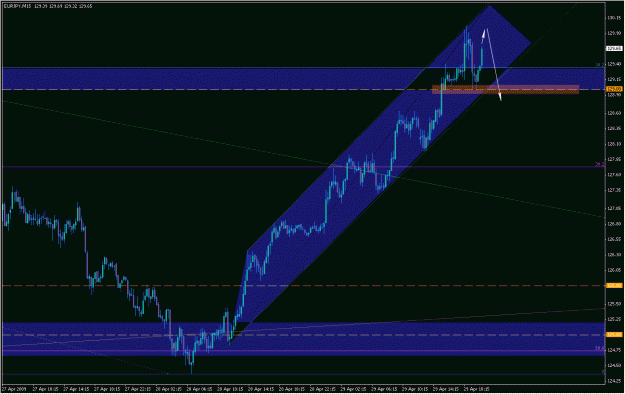625x394 pixels.
Task: Click the orange 125.00 price level tag
Action: click(x=614, y=335)
